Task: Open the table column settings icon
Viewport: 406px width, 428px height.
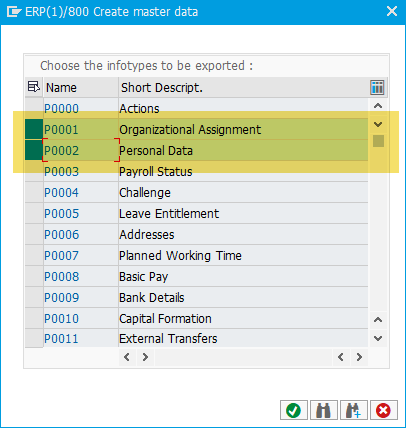Action: 377,88
